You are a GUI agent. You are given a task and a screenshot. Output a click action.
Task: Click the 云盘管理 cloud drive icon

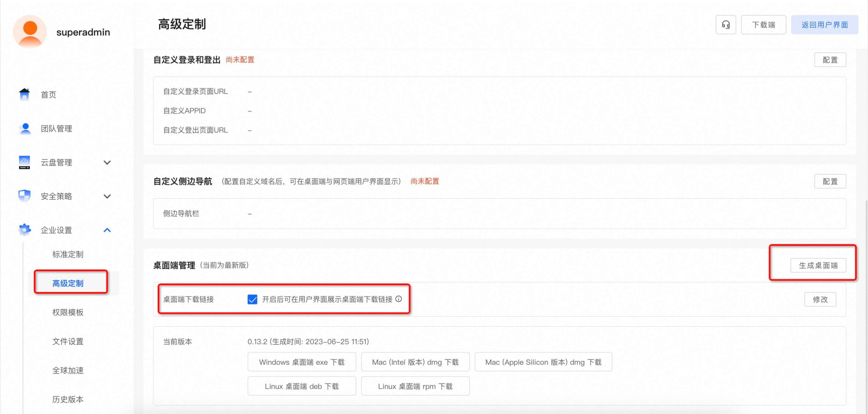pos(24,162)
